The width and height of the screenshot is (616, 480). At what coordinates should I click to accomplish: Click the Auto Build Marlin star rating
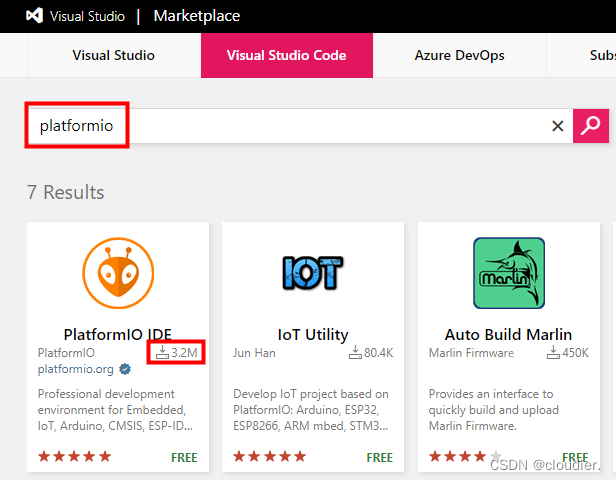pos(465,456)
